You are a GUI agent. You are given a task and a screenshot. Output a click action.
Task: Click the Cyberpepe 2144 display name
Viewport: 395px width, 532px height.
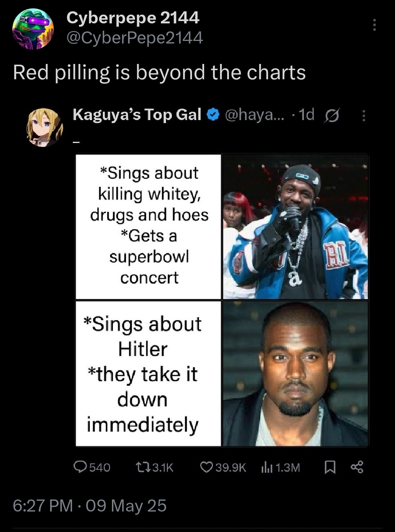[x=133, y=18]
